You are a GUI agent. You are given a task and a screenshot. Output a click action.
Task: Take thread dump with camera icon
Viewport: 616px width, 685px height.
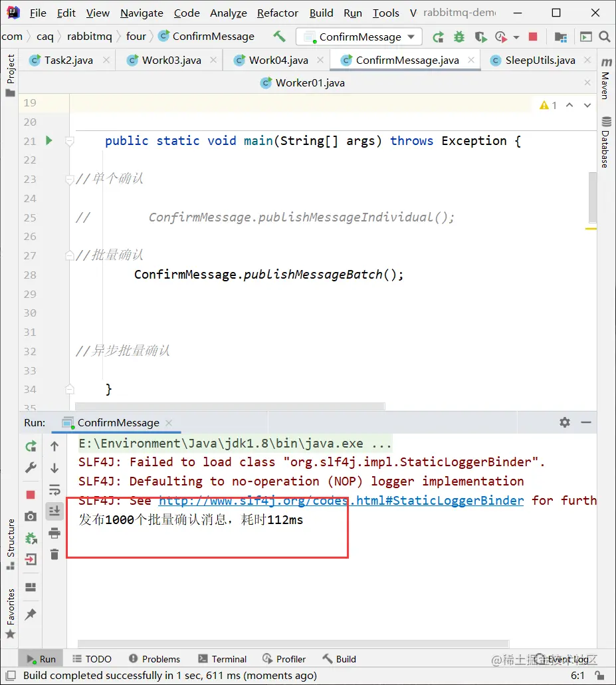pos(31,516)
